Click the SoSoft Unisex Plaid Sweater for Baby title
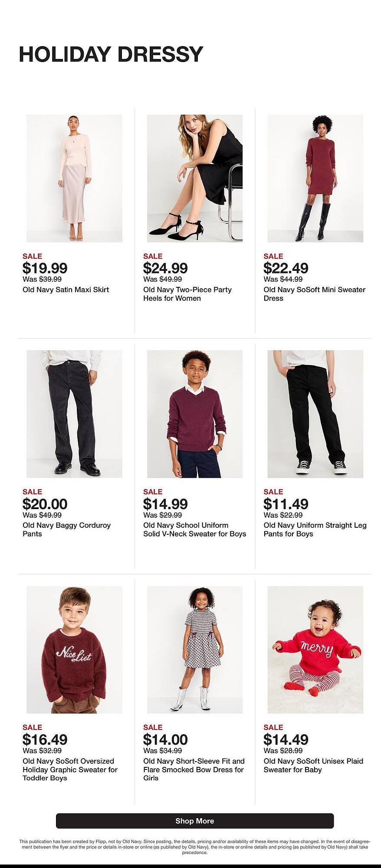The height and width of the screenshot is (868, 381). pyautogui.click(x=313, y=765)
